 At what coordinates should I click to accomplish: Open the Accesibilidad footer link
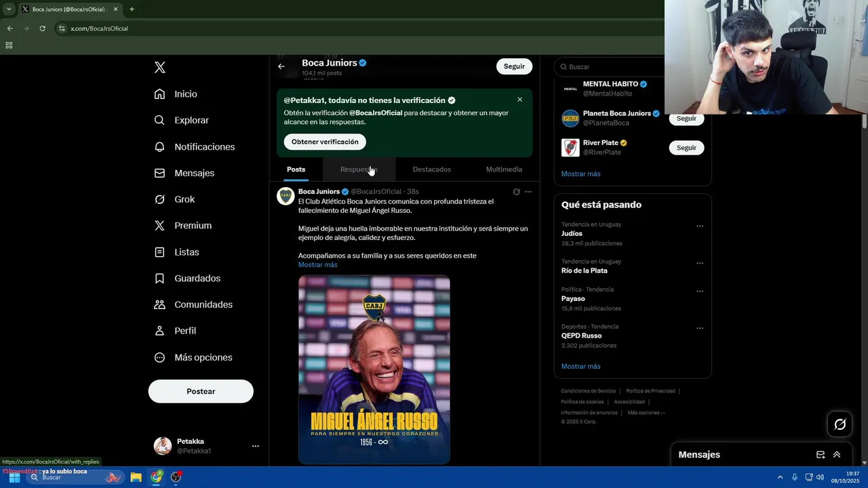(x=629, y=402)
